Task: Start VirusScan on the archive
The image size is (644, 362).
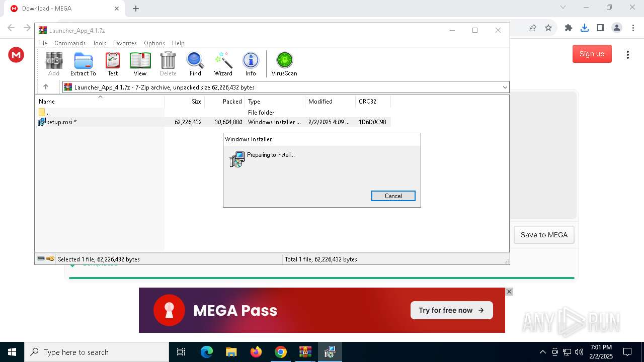Action: coord(284,64)
